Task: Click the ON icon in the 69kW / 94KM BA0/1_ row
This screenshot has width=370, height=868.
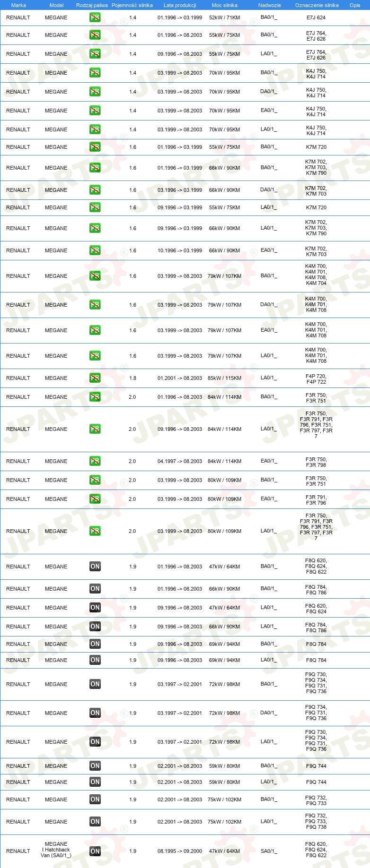Action: click(95, 644)
